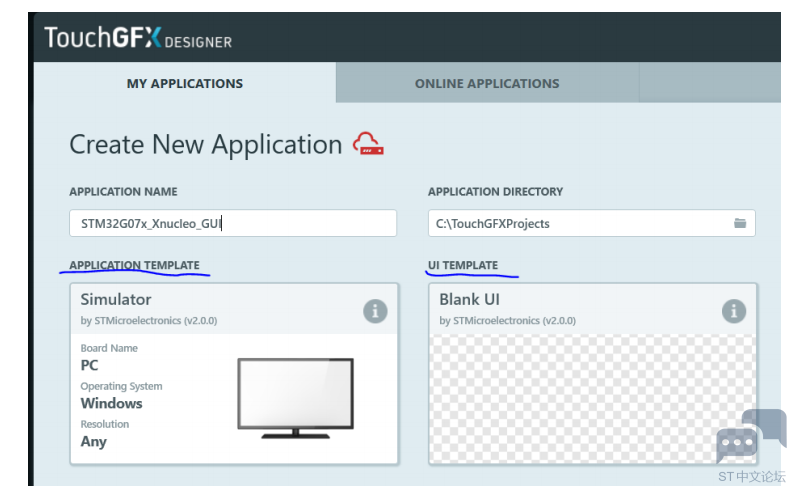Viewport: 795px width, 492px height.
Task: Open the ONLINE APPLICATIONS tab
Action: click(x=487, y=83)
